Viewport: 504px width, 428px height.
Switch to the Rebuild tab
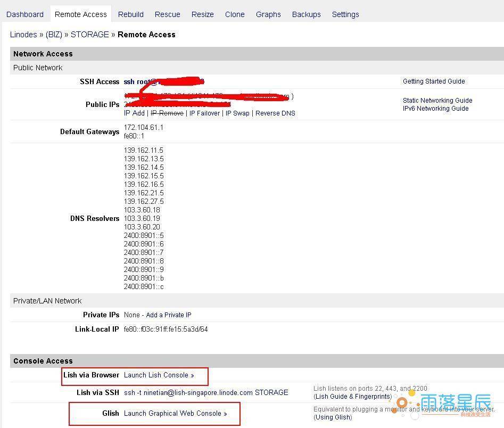(131, 14)
